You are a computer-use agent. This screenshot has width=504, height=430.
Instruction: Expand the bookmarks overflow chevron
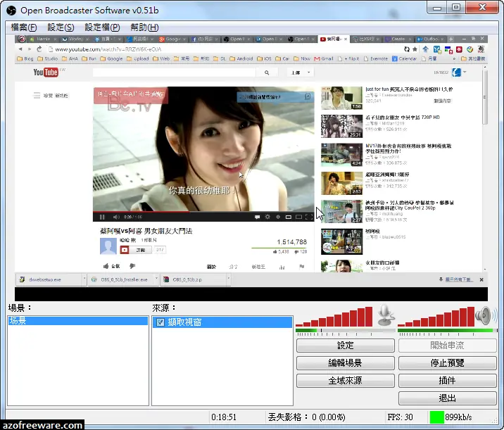[x=454, y=59]
